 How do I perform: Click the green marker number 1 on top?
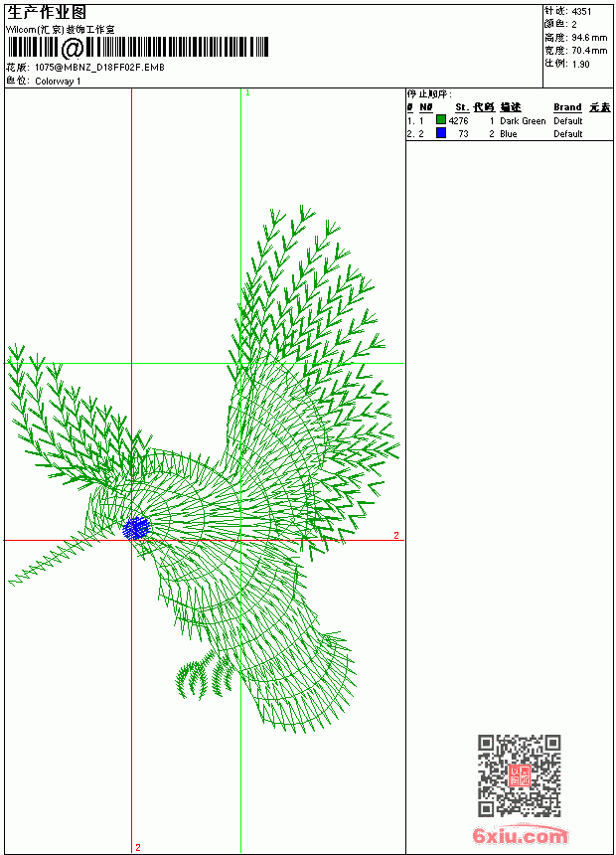pyautogui.click(x=247, y=93)
